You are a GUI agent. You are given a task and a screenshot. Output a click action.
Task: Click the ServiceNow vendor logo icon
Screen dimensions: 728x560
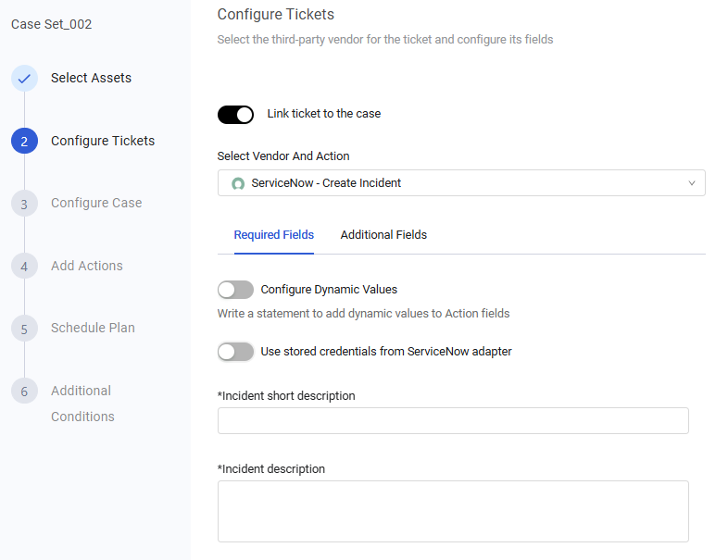[x=238, y=183]
